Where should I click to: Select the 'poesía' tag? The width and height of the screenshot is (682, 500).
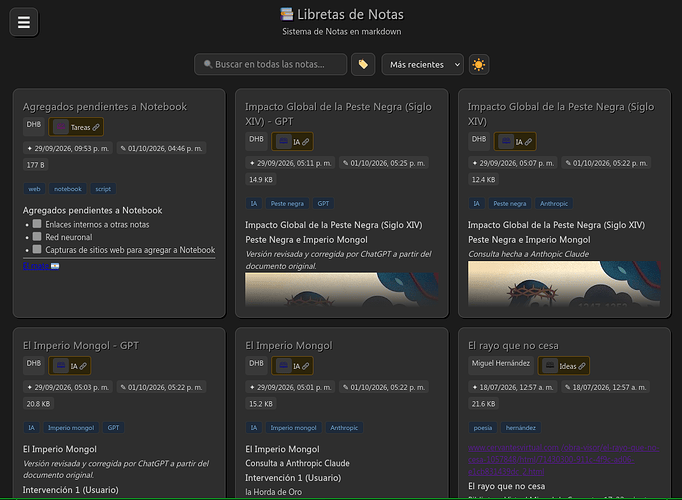tap(483, 428)
